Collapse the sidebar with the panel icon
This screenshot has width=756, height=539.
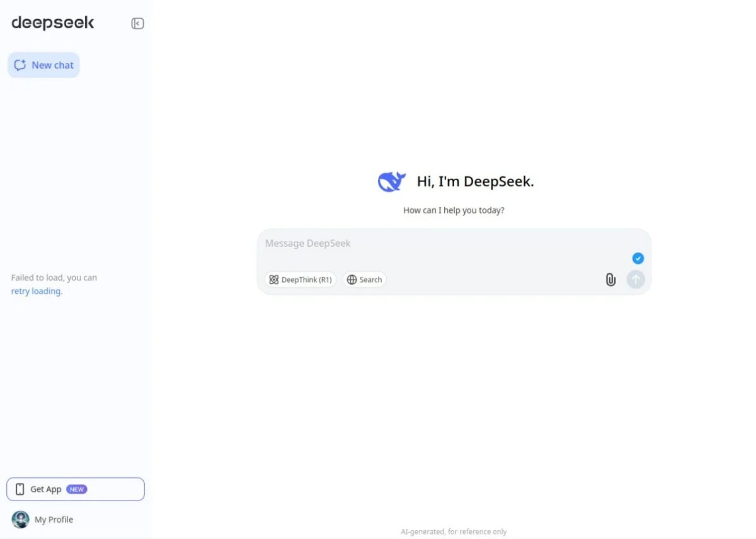pyautogui.click(x=137, y=23)
